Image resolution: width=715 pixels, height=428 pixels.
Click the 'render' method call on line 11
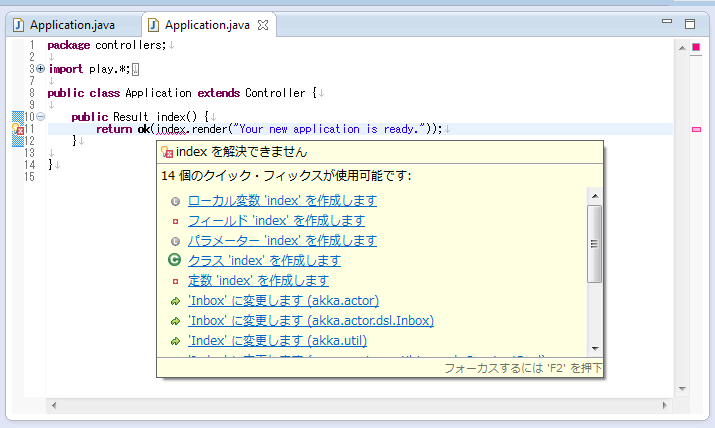point(209,129)
